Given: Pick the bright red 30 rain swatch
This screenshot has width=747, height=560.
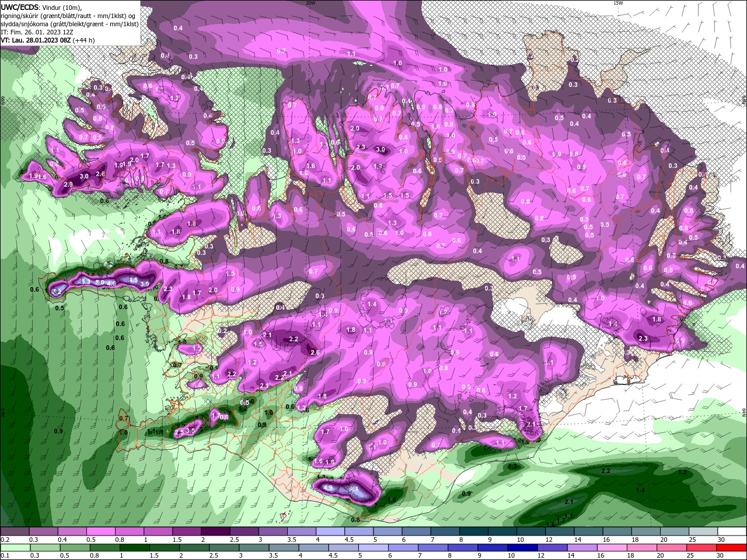Looking at the screenshot, I should (x=732, y=548).
